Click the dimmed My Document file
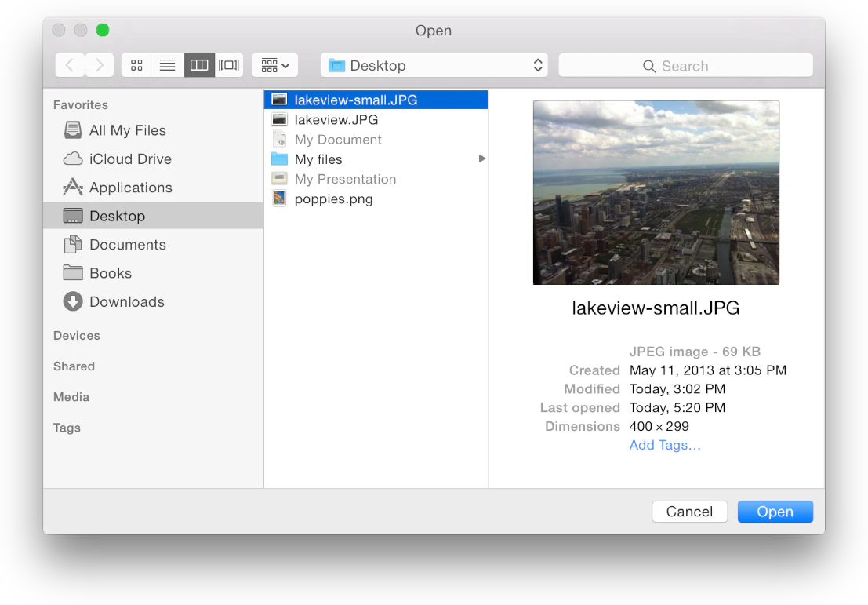The image size is (868, 605). click(376, 140)
